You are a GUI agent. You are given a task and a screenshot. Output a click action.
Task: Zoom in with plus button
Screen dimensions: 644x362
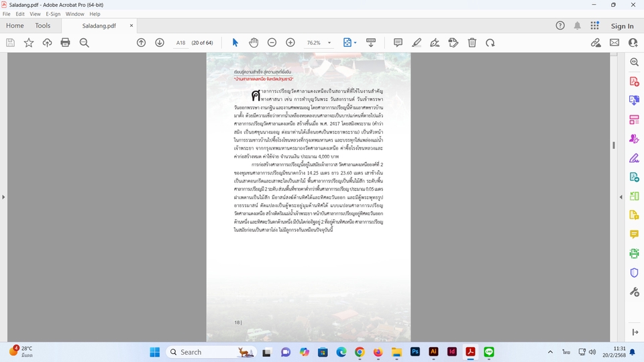(x=290, y=43)
